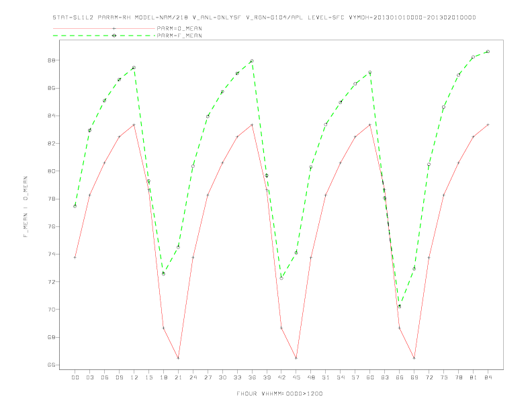This screenshot has height=411, width=532.
Task: Click y-axis tick label 72
Action: tap(51, 282)
